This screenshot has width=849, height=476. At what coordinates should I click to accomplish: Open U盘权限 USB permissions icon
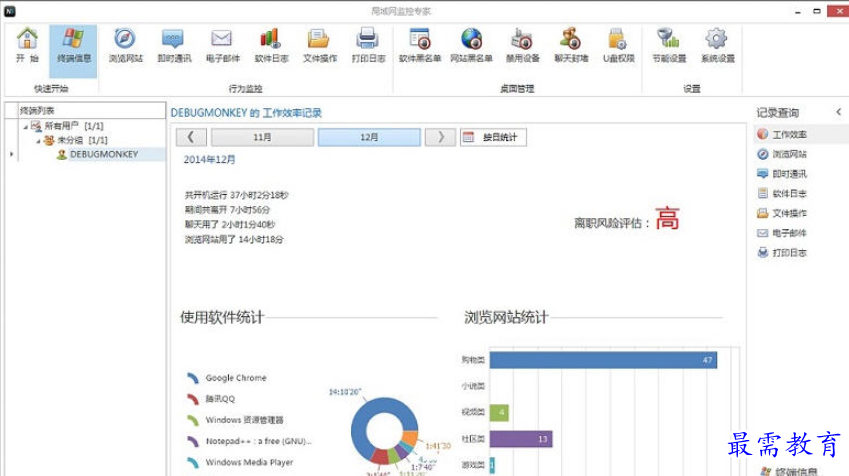coord(618,45)
